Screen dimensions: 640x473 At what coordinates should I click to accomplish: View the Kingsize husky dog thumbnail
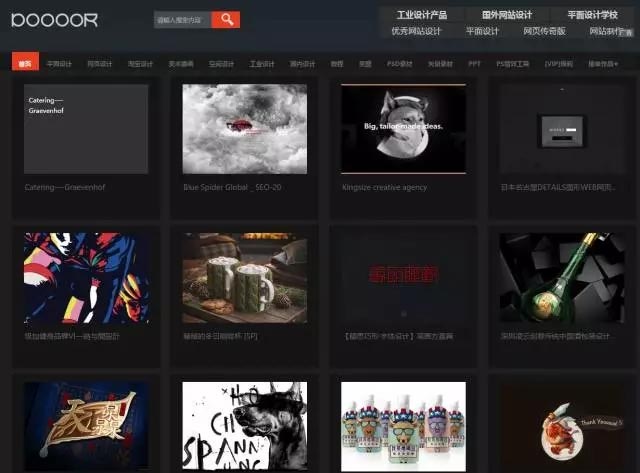(403, 129)
